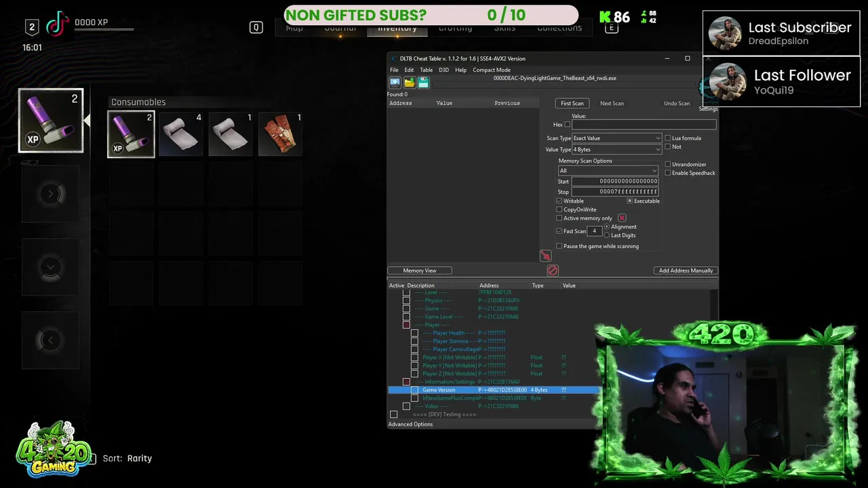The width and height of the screenshot is (868, 488).
Task: Open the Help menu
Action: [x=460, y=70]
